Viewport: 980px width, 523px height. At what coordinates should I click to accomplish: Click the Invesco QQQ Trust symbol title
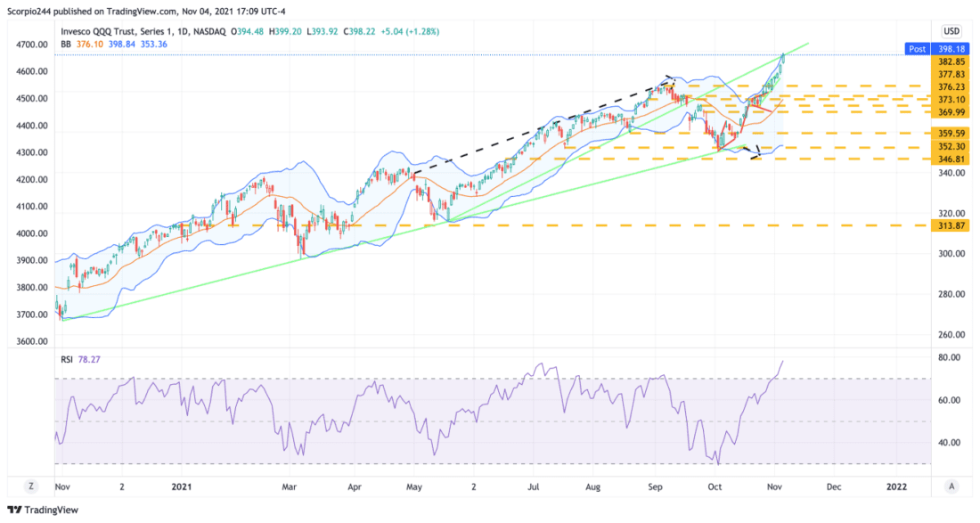[143, 31]
